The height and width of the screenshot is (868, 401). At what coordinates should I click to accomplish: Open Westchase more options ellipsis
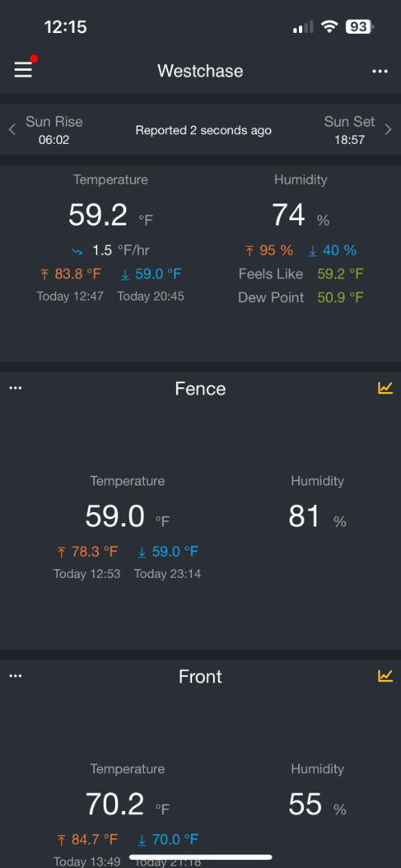(x=380, y=72)
